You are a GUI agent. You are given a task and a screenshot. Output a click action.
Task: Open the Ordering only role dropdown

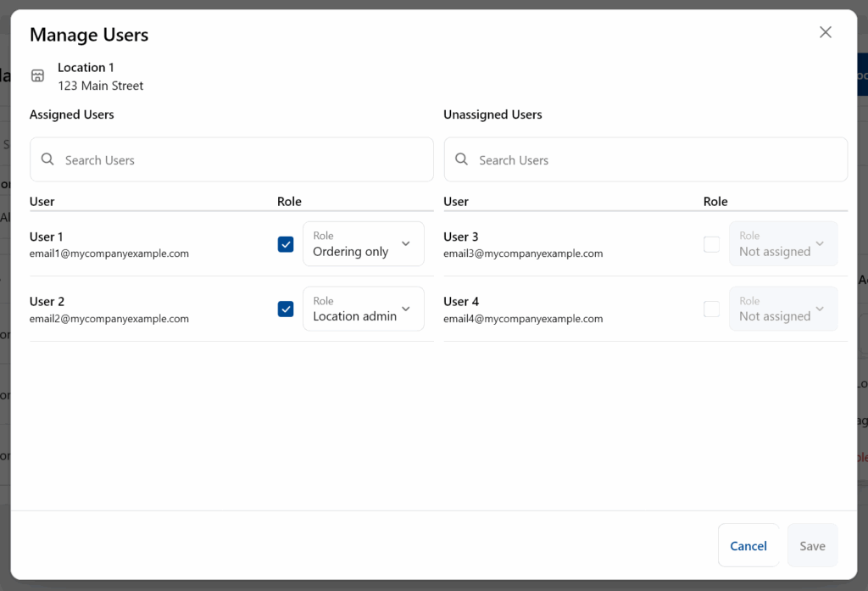pos(363,244)
